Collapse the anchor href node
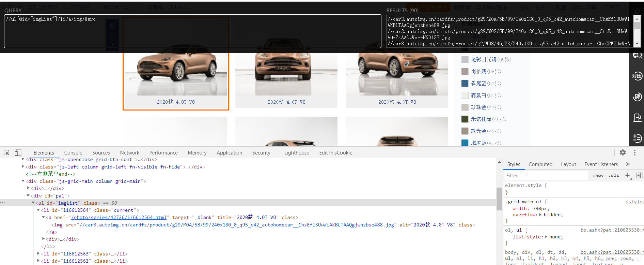 43,217
